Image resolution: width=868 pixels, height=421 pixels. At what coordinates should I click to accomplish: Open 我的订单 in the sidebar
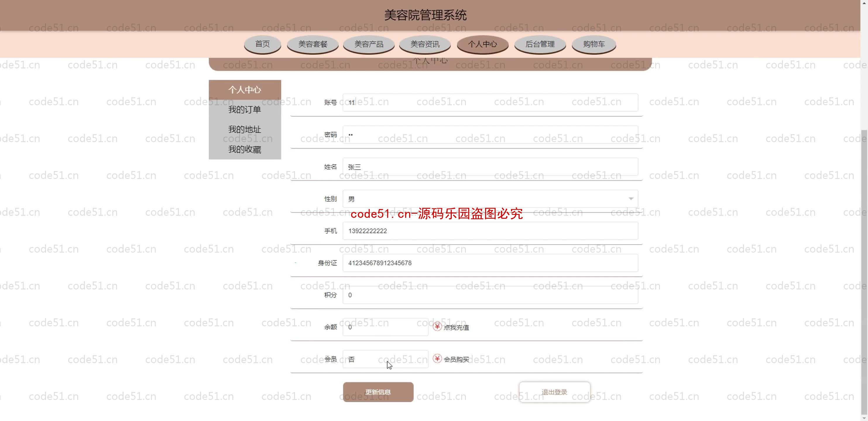(245, 109)
